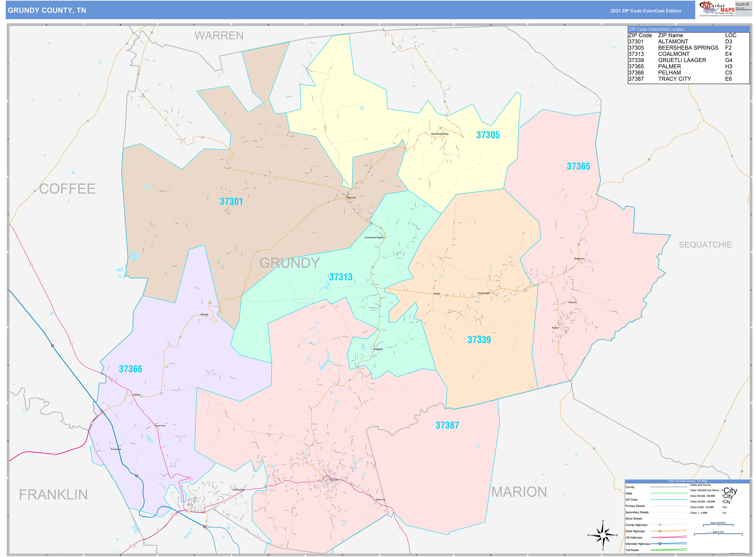Select the 37301 ZIP label on map

point(231,202)
